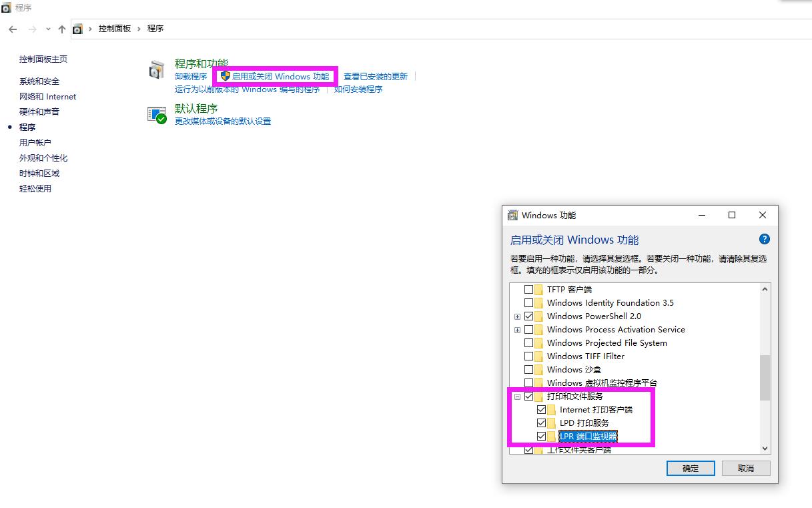Open 网络和 Internet in the sidebar
The height and width of the screenshot is (508, 812).
click(x=48, y=96)
